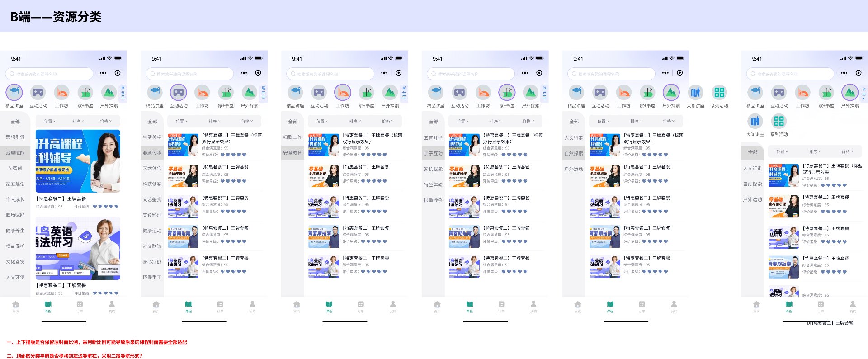Tap 互动活动 gamepad icon in second phone
This screenshot has width=868, height=359.
[x=179, y=93]
